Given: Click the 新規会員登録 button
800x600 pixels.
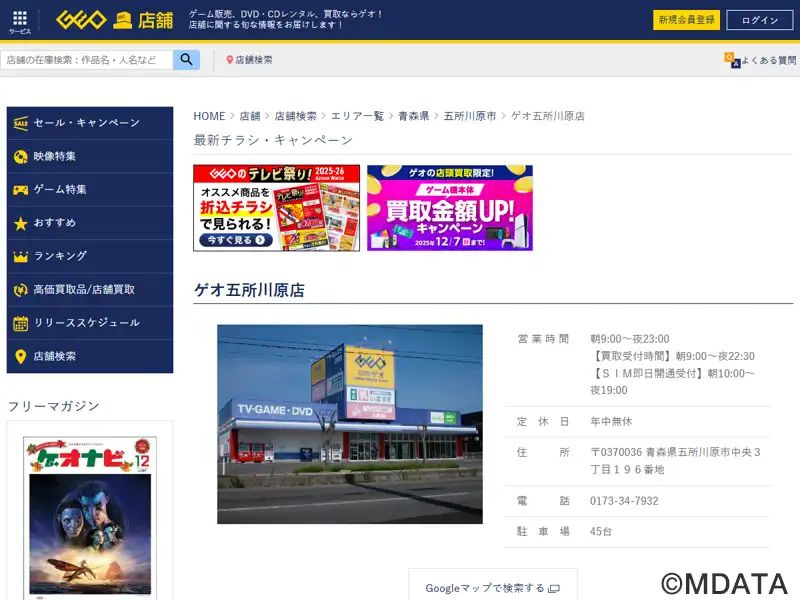Looking at the screenshot, I should coord(686,20).
